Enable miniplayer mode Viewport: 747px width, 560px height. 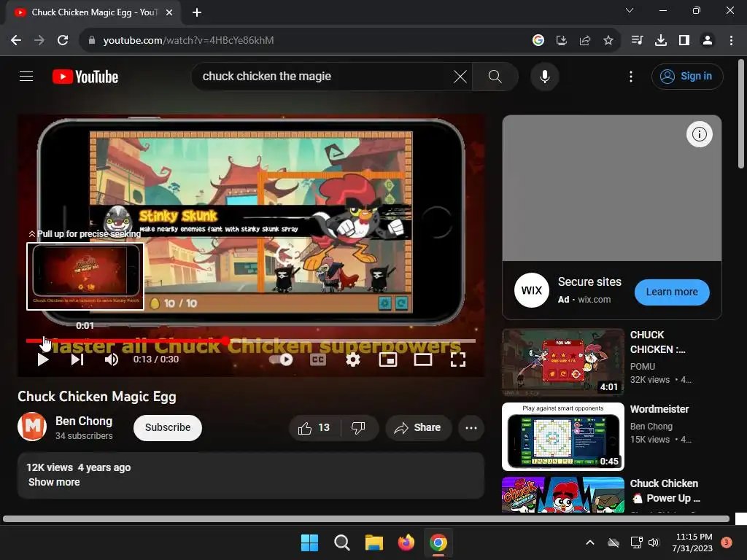click(x=388, y=359)
